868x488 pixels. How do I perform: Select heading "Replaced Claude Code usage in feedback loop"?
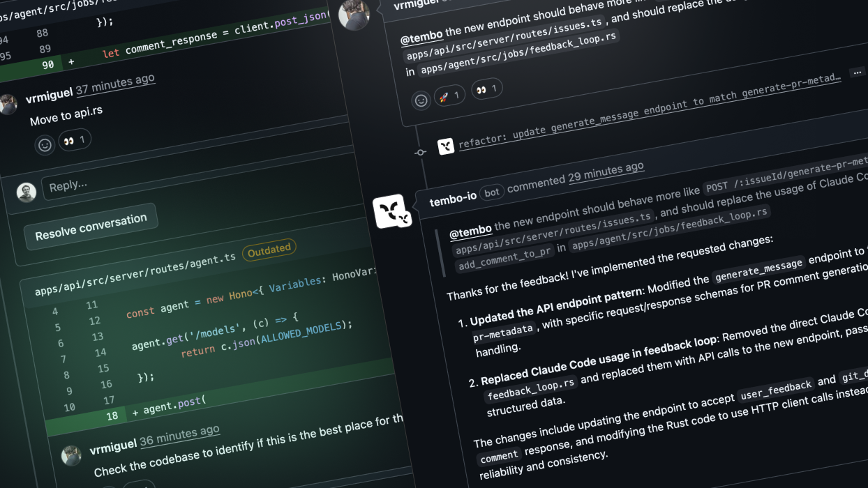(x=599, y=360)
